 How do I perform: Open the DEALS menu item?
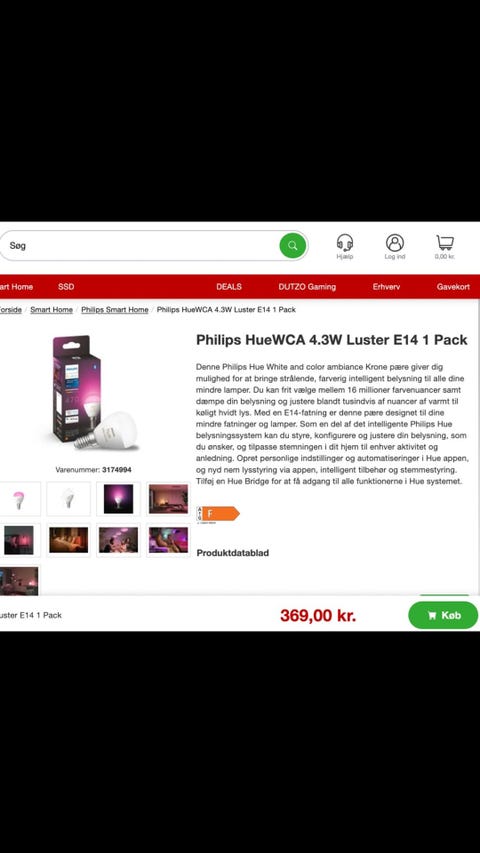[229, 287]
